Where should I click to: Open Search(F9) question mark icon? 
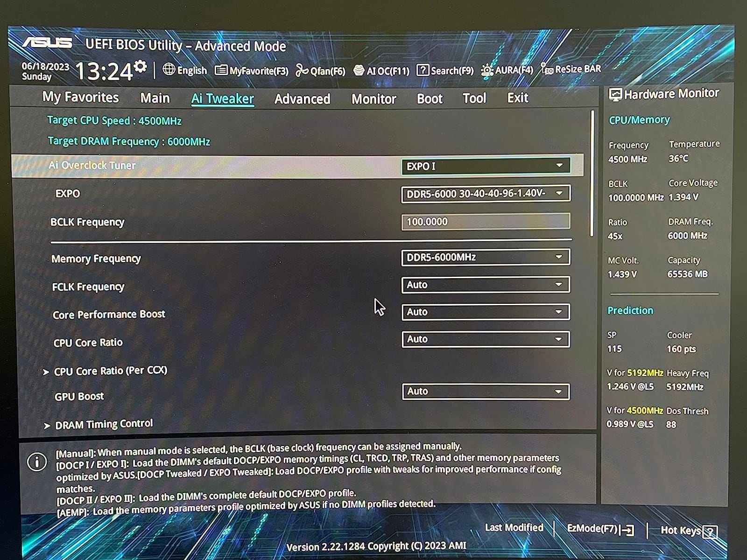tap(422, 70)
